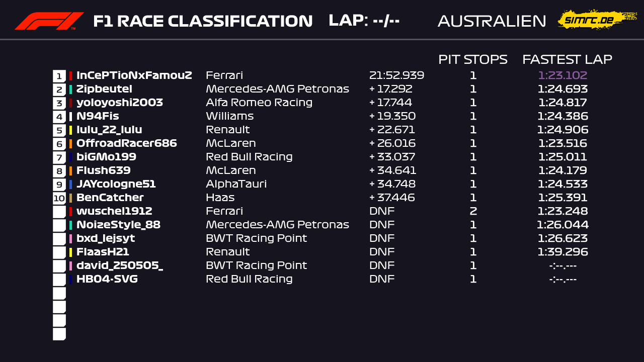
Task: Click the position 3 badge beside yoloyoshi2003
Action: point(59,103)
